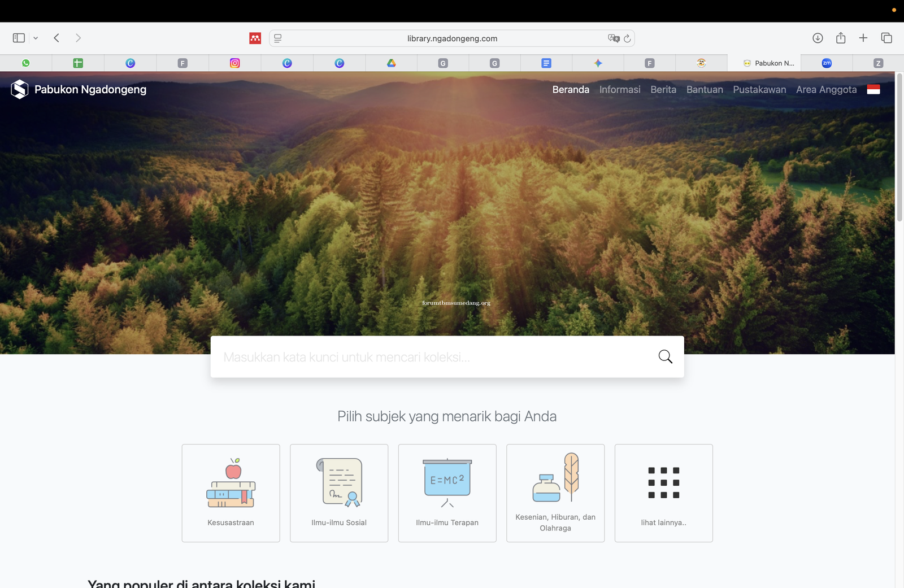
Task: Click the lihat lainnya grid icon
Action: pyautogui.click(x=663, y=483)
